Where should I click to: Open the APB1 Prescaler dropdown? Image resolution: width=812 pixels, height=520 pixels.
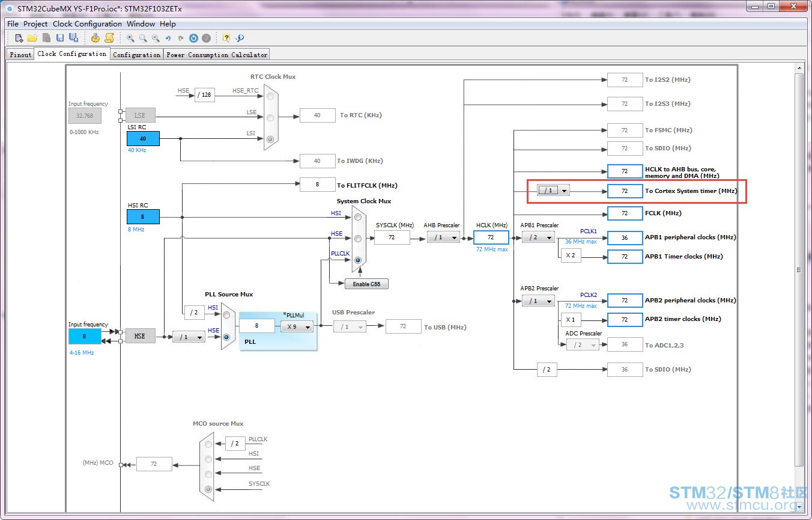[x=538, y=237]
